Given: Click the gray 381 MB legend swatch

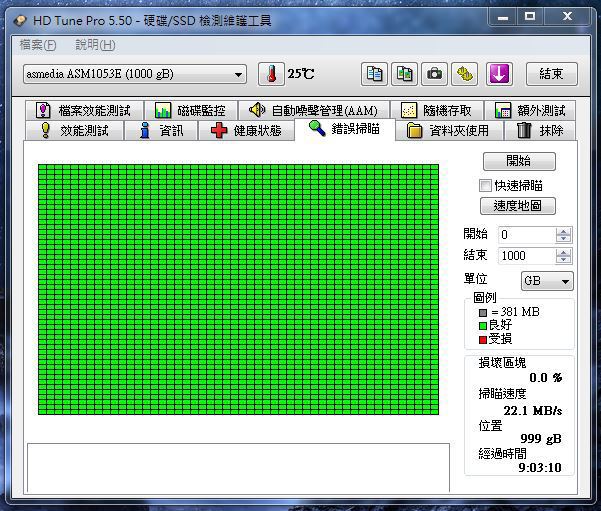Looking at the screenshot, I should 483,313.
